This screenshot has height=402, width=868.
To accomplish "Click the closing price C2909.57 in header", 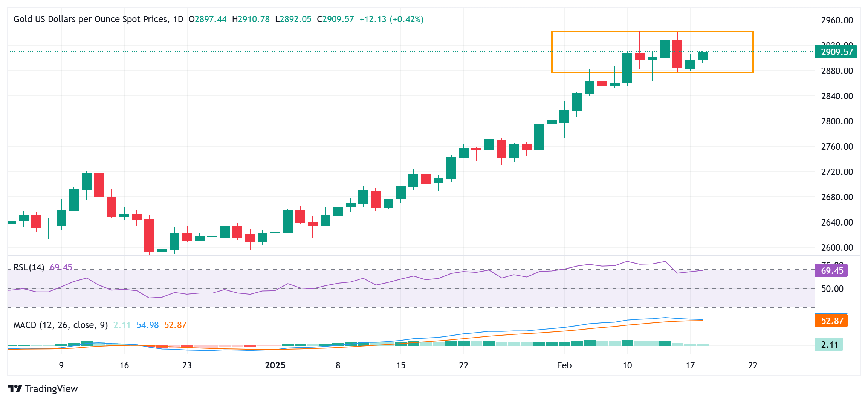I will click(335, 19).
